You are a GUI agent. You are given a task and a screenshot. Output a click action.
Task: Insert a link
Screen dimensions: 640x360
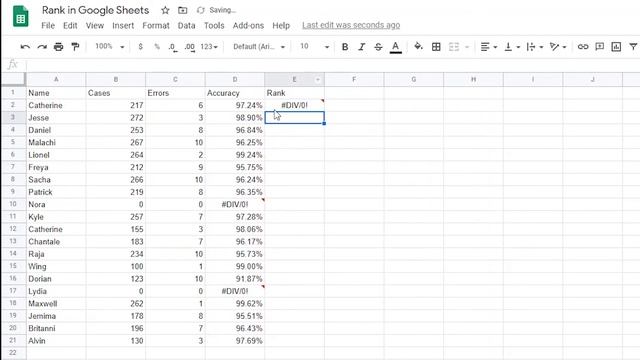[583, 47]
